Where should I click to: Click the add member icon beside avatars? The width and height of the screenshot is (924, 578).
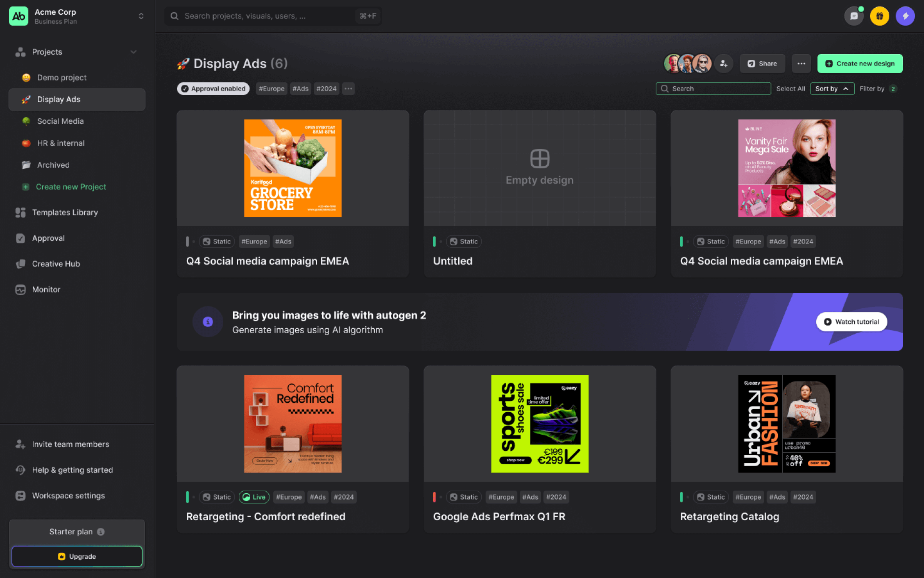723,64
